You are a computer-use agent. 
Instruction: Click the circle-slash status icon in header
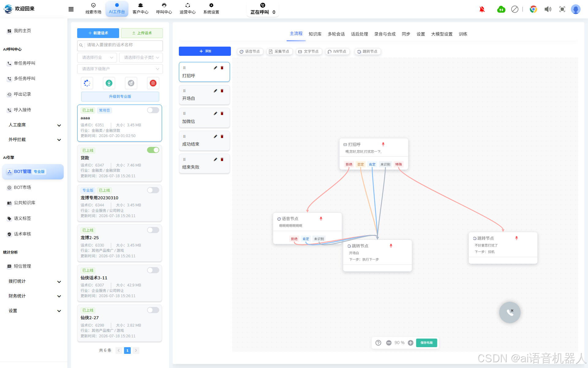tap(515, 9)
